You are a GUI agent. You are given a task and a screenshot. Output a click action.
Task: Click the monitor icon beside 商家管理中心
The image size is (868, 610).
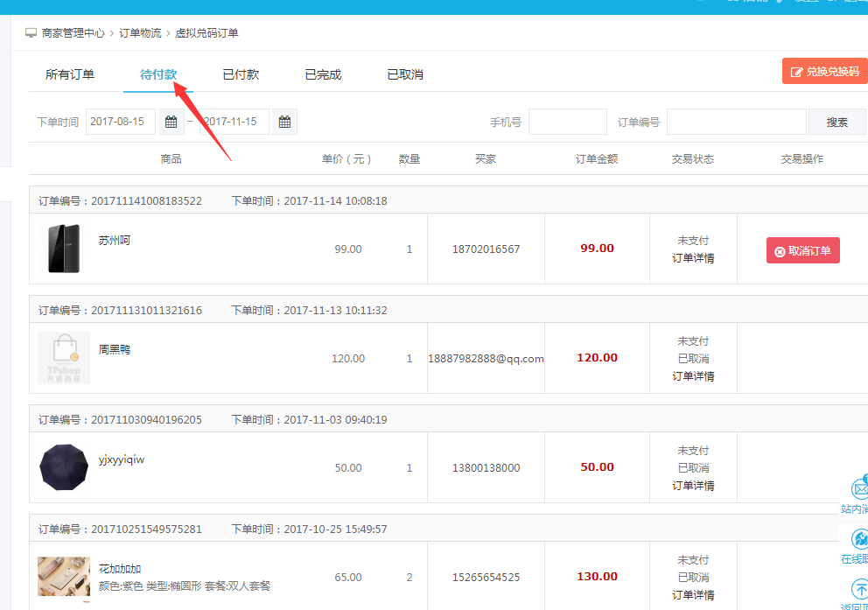[x=31, y=33]
